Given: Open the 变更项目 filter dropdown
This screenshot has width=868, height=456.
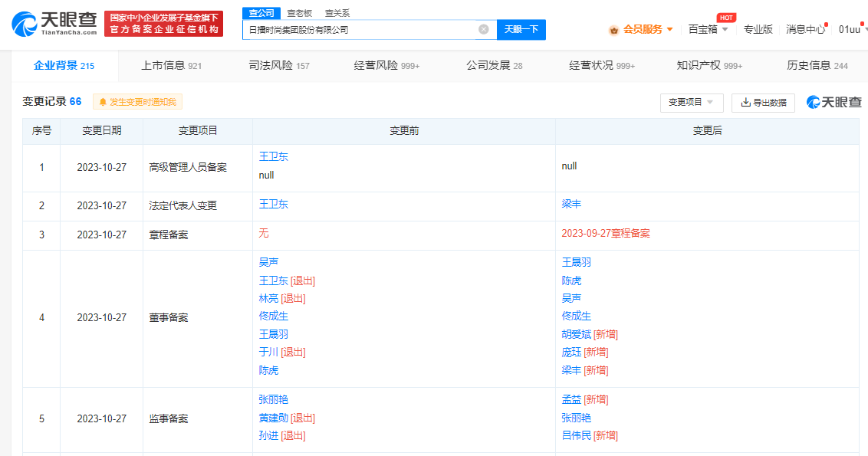Looking at the screenshot, I should pyautogui.click(x=691, y=103).
